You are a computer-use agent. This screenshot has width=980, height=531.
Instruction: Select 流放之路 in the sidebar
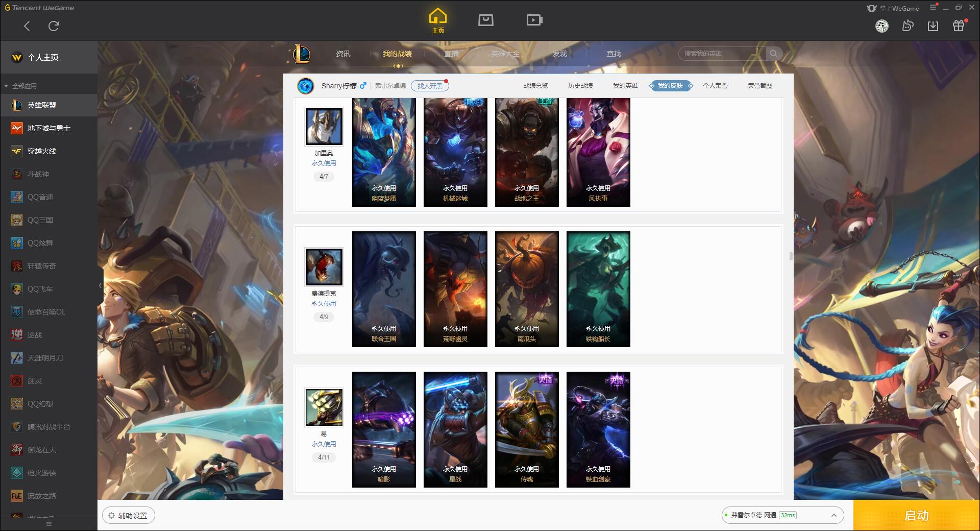pos(48,496)
